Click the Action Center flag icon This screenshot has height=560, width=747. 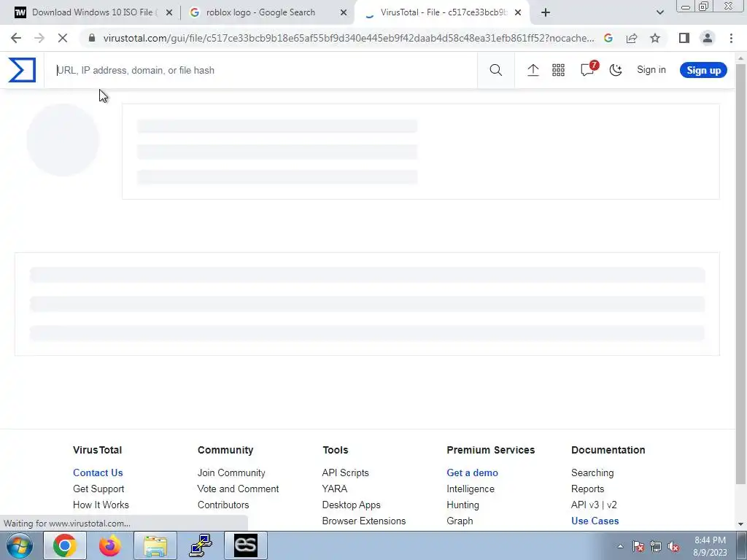point(638,547)
